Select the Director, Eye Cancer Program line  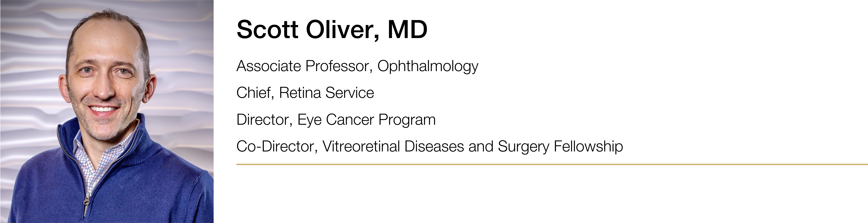coord(336,120)
